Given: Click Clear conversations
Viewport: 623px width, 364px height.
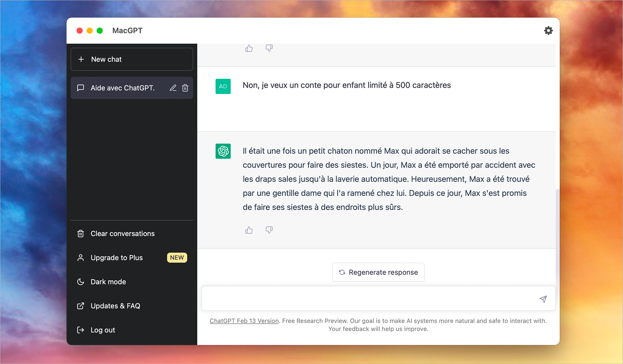Looking at the screenshot, I should tap(132, 233).
